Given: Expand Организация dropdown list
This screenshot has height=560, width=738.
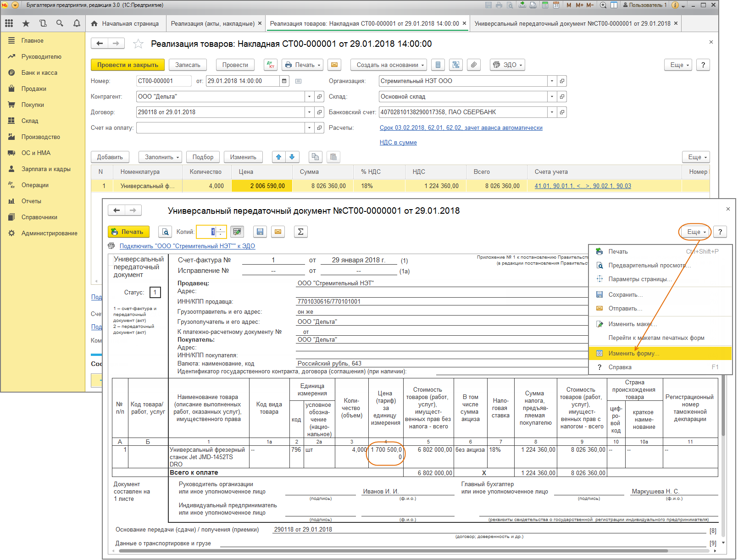Looking at the screenshot, I should 552,81.
